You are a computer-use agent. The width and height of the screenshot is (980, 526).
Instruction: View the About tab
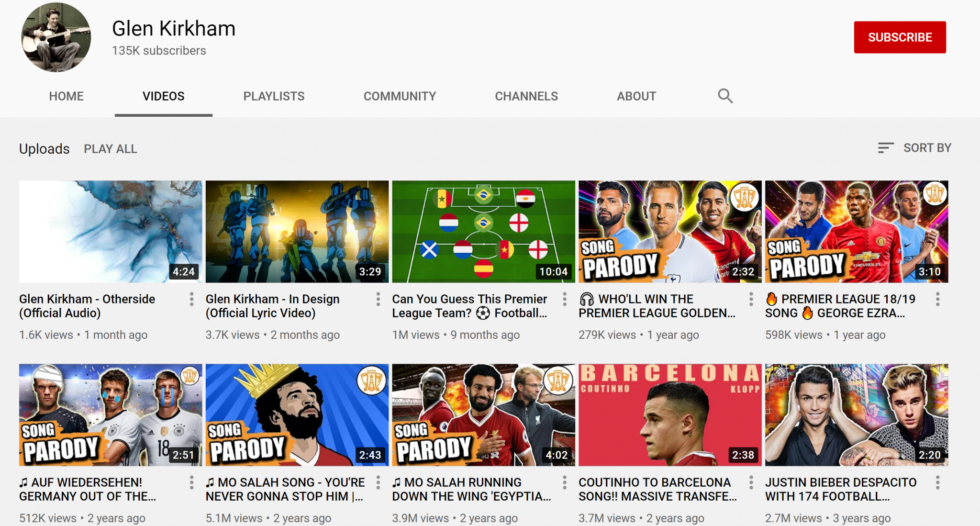pos(636,96)
